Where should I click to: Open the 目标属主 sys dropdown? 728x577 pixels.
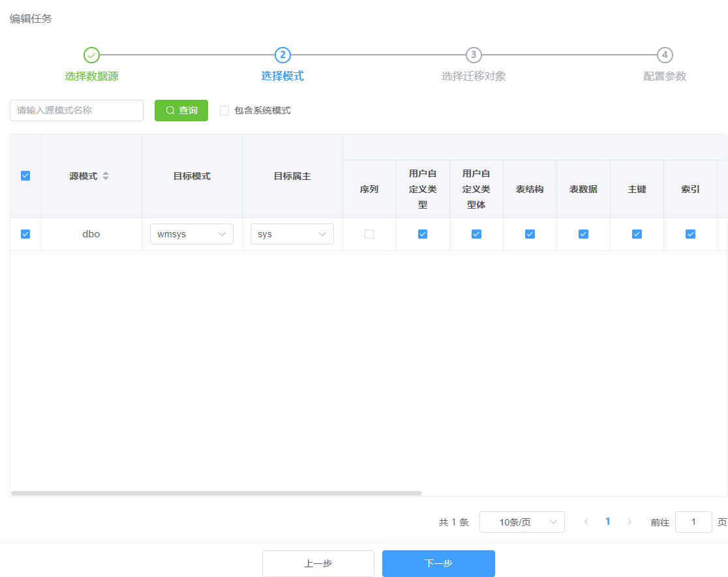pos(292,234)
